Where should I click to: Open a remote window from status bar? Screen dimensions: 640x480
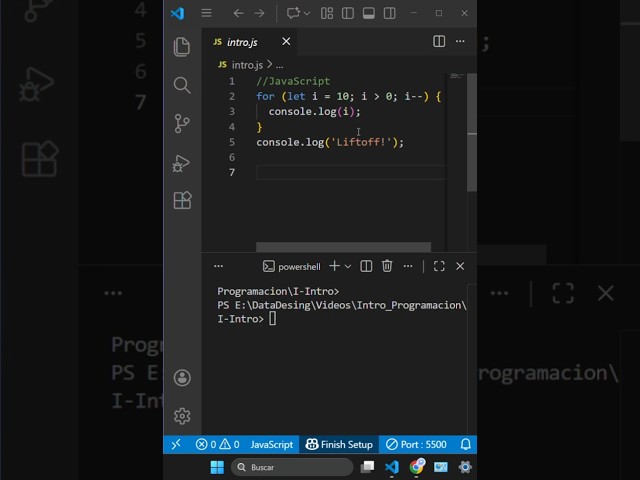click(176, 444)
